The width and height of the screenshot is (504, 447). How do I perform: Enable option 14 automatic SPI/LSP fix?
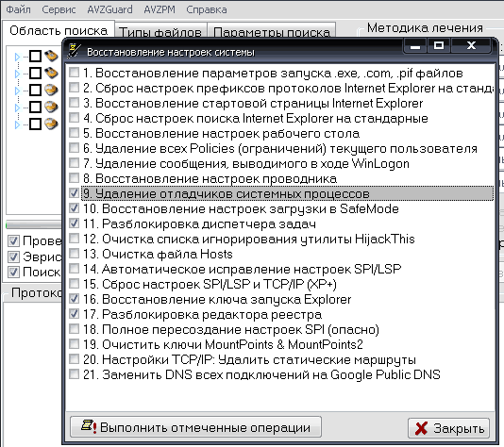pyautogui.click(x=75, y=269)
